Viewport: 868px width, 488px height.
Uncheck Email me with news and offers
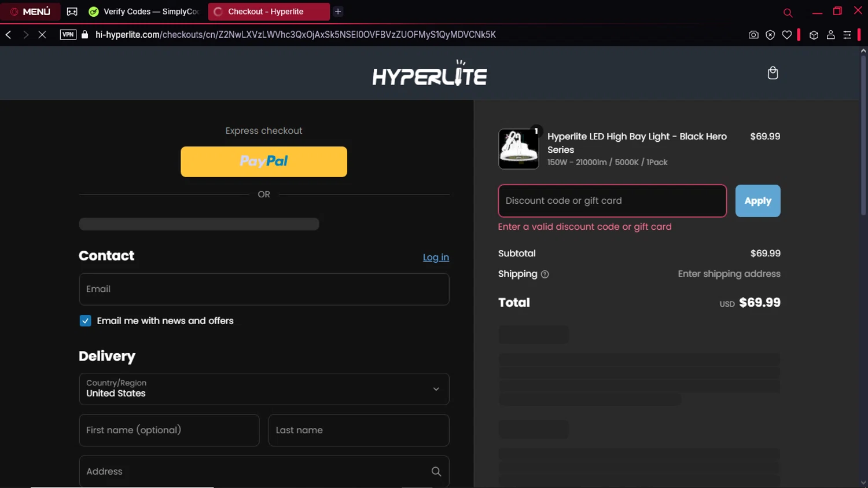[85, 321]
